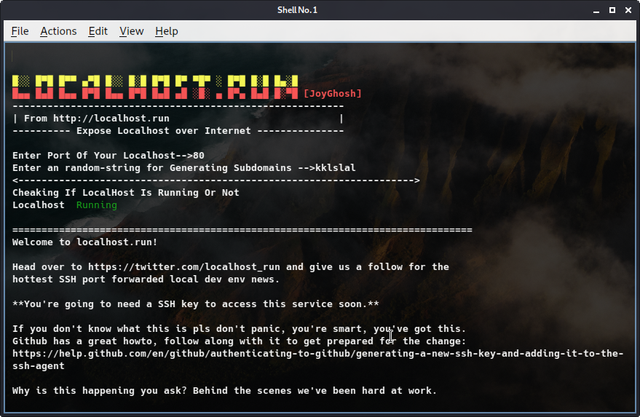Click the LOCALHOST.RUN ASCII banner
This screenshot has height=417, width=640.
tap(155, 87)
